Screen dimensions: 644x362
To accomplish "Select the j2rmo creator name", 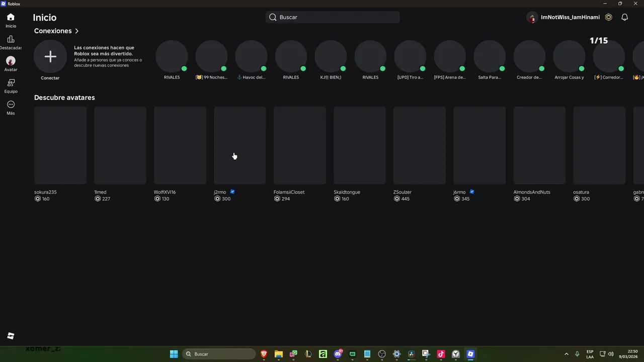I will coord(220,192).
